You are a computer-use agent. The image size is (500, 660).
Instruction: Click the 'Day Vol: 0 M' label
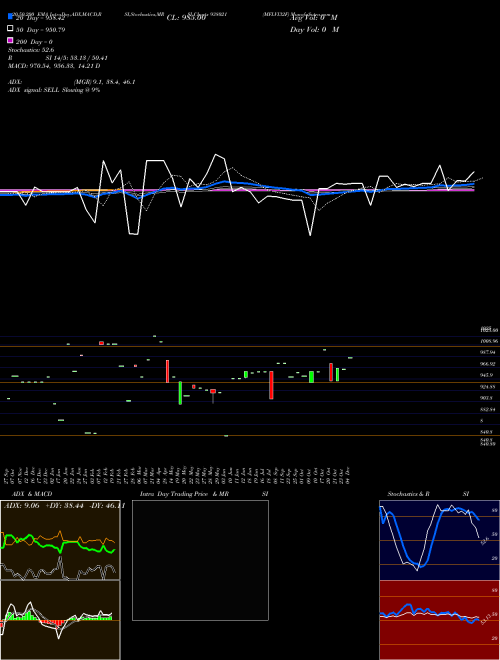point(314,29)
